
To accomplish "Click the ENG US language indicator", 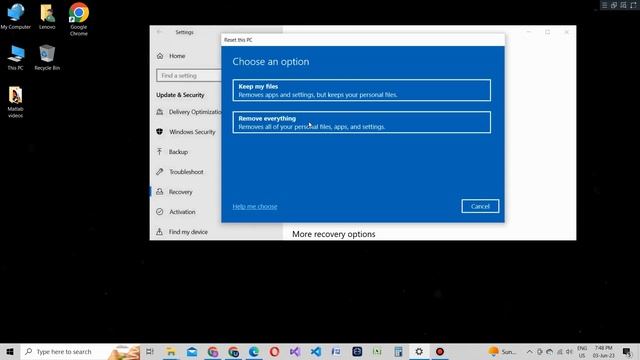I will click(x=582, y=351).
